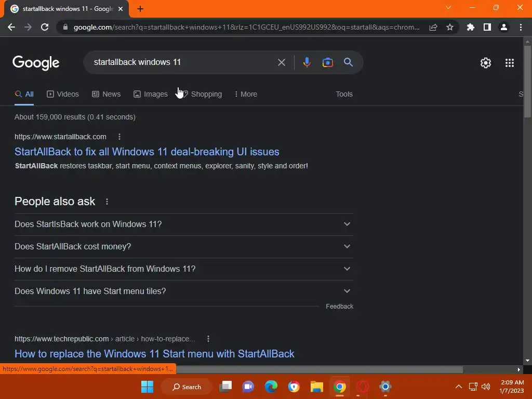Open options for startallback.com result
This screenshot has width=532, height=399.
click(x=119, y=137)
